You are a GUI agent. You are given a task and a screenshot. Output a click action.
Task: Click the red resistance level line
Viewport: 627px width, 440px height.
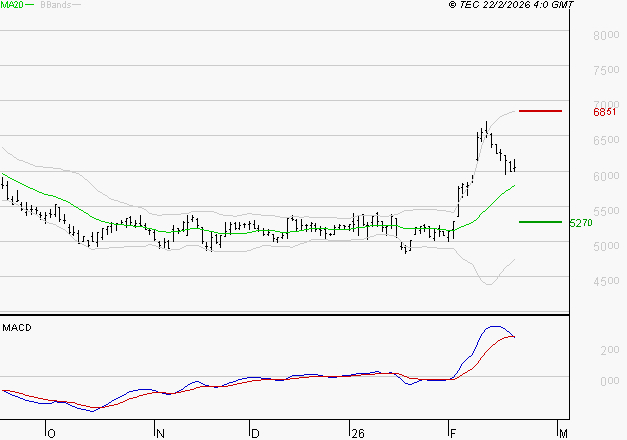pos(540,111)
